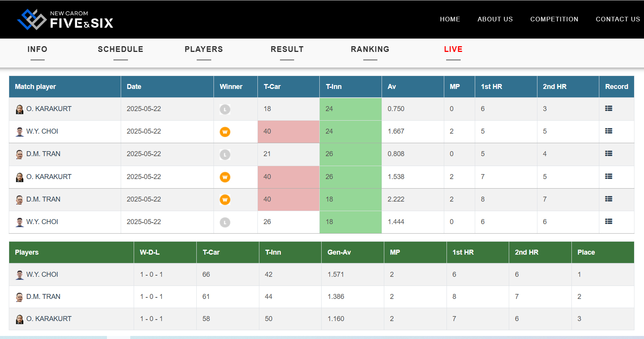Open the COMPETITION menu in the top bar
This screenshot has height=339, width=644.
point(554,19)
